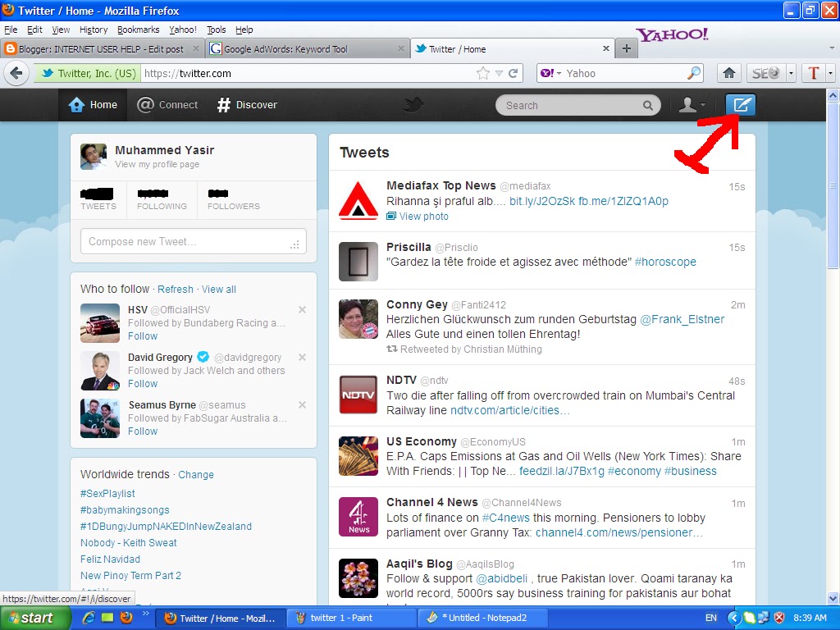
Task: Open #horoscope hashtag in Priscilla tweet
Action: tap(665, 262)
